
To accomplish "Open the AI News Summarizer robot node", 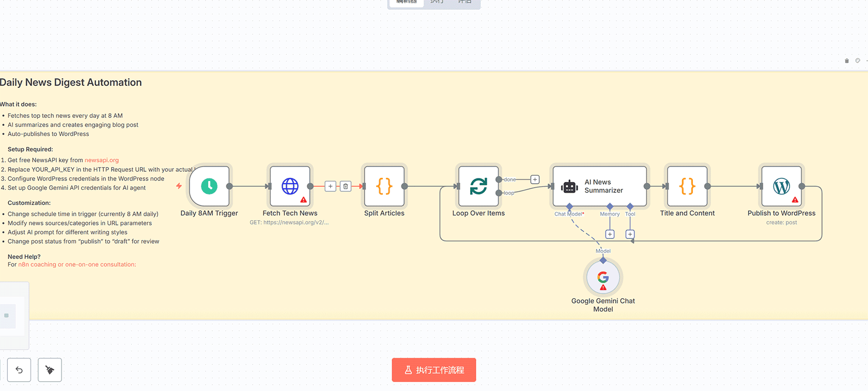I will click(x=599, y=186).
